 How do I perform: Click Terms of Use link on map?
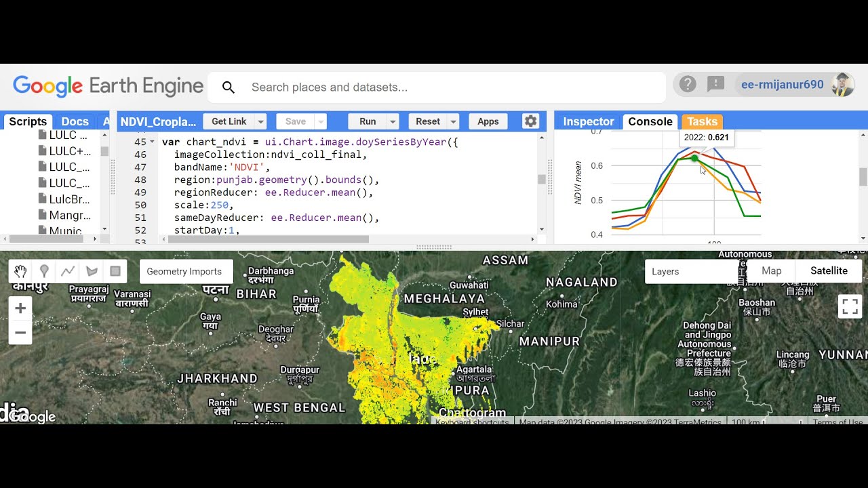[838, 422]
